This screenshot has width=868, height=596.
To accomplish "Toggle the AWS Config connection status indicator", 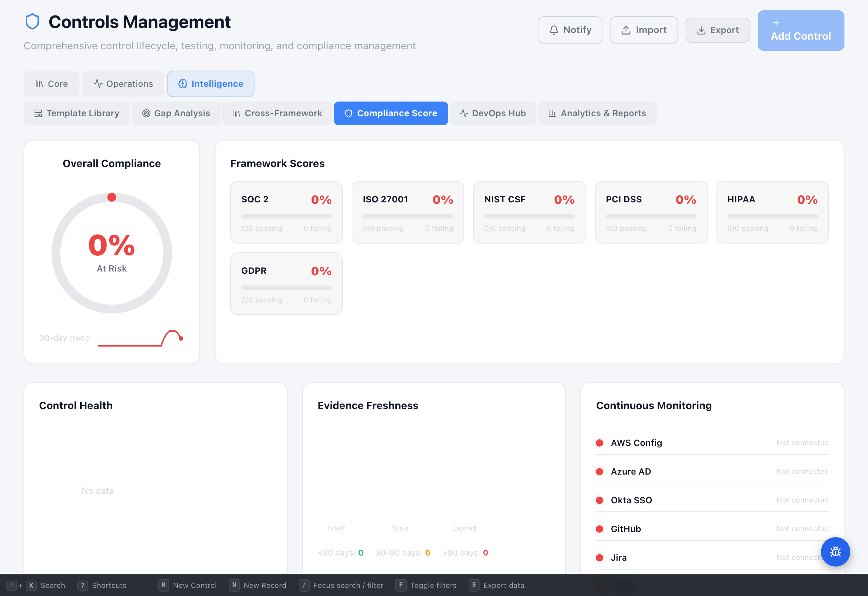I will point(600,443).
